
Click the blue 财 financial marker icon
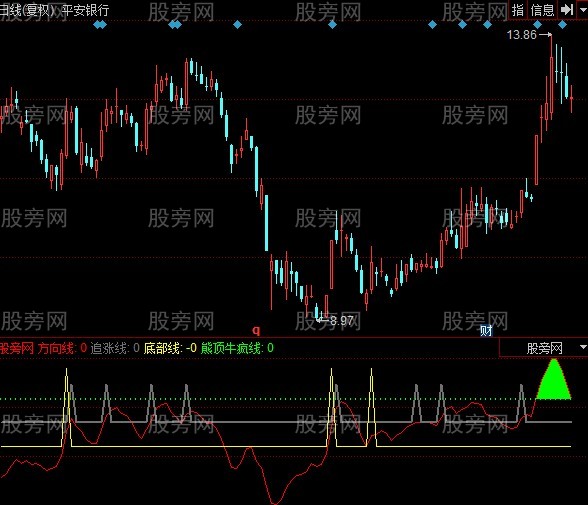pyautogui.click(x=486, y=331)
